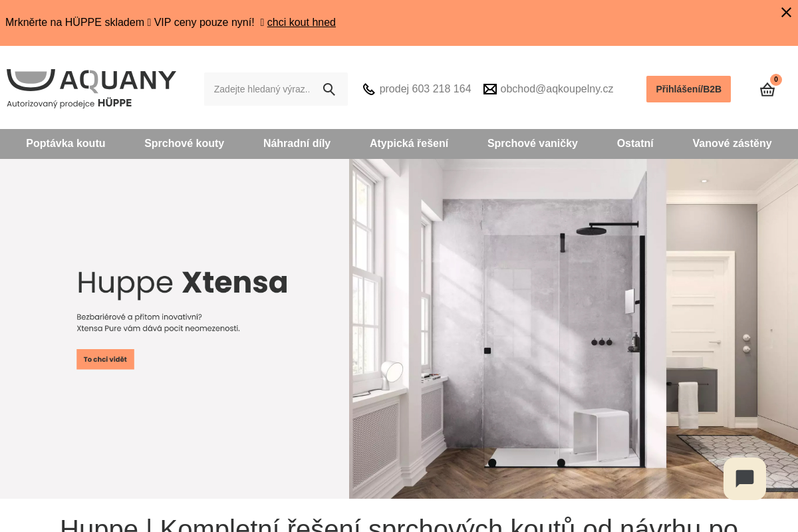Image resolution: width=798 pixels, height=532 pixels.
Task: Click the To chci vidět button
Action: 105,359
